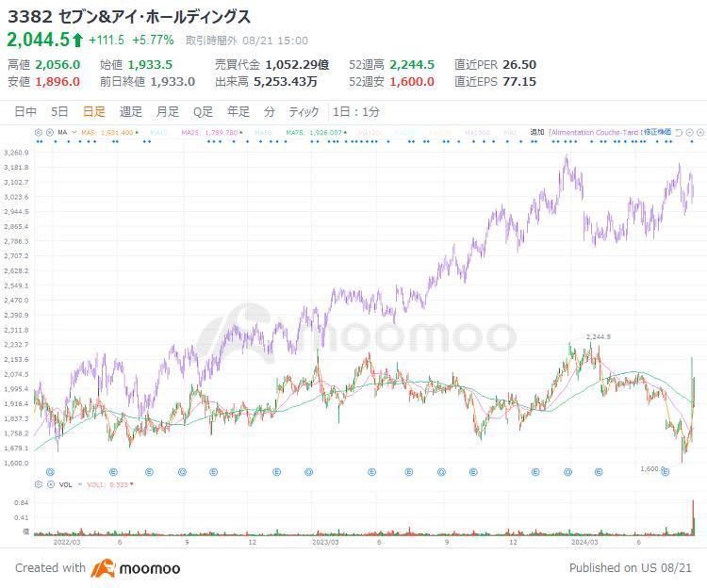Switch to the 日中 intraday tab
The height and width of the screenshot is (588, 707).
25,112
